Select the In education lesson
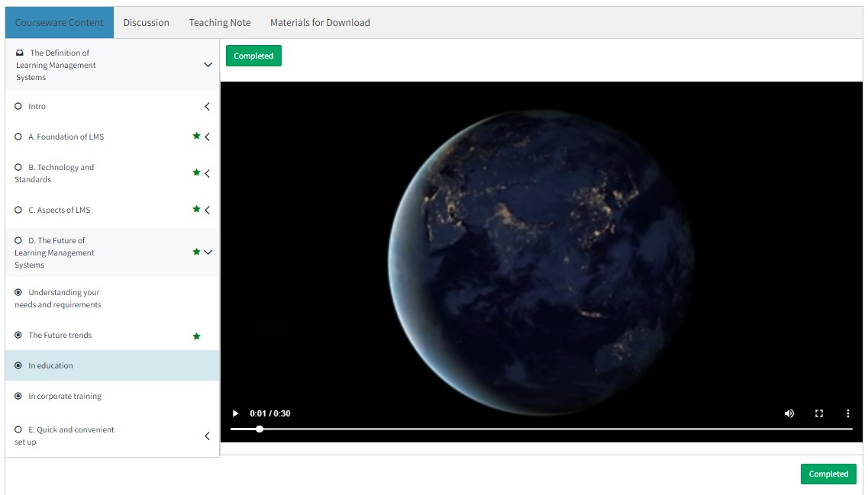 pyautogui.click(x=50, y=366)
